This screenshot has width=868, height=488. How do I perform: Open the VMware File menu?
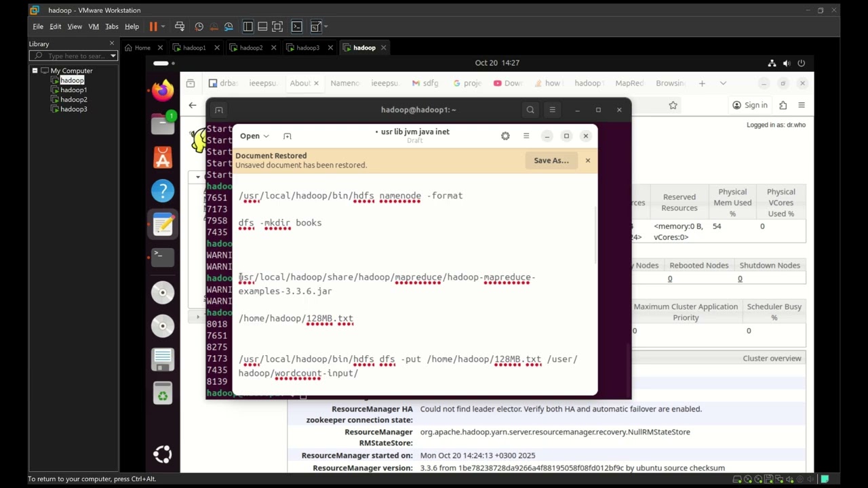tap(38, 26)
